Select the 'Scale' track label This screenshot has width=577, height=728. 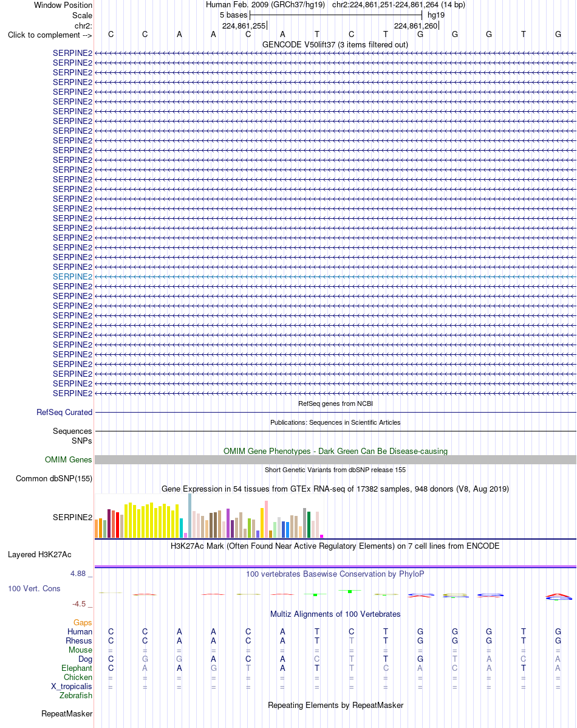click(x=82, y=15)
